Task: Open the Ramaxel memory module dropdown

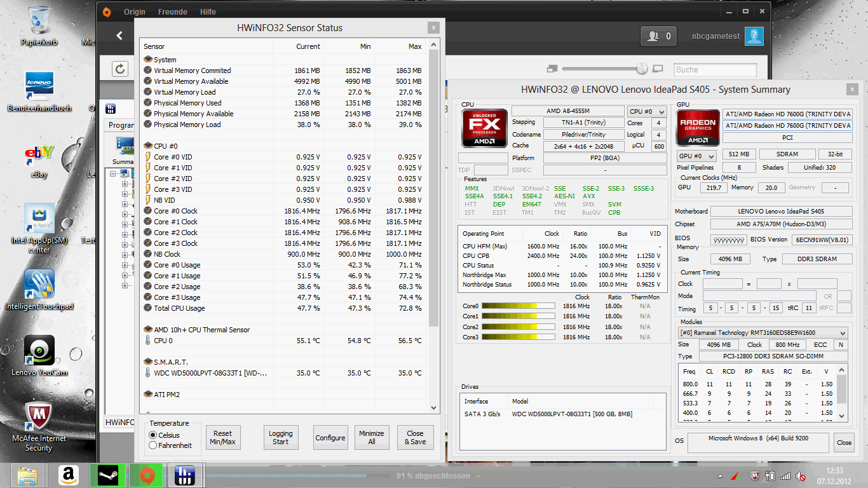Action: point(763,333)
